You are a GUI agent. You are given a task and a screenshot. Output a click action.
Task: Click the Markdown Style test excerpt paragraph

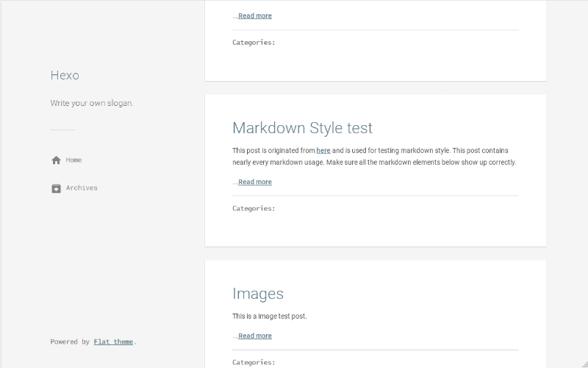pos(375,156)
